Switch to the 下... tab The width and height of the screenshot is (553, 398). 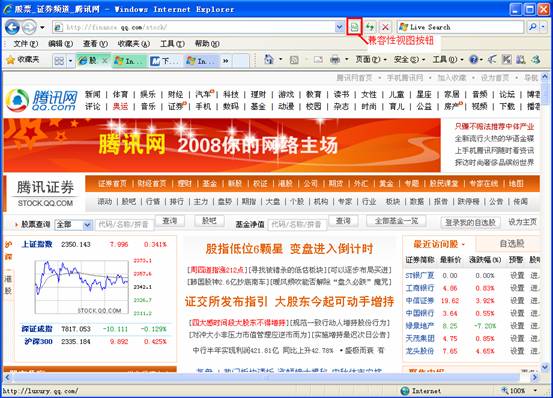[x=164, y=61]
